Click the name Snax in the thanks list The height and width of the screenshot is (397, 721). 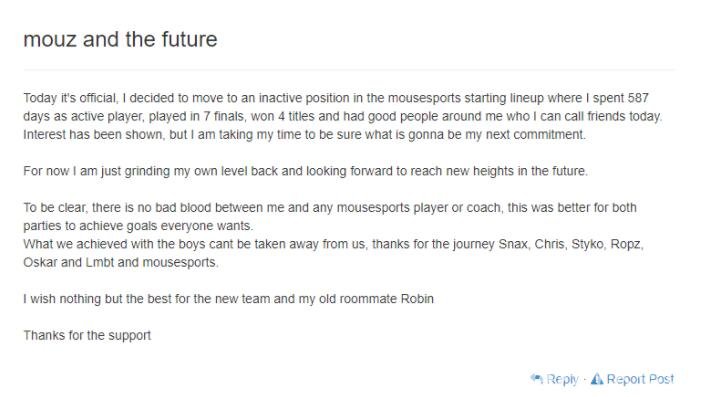tap(513, 244)
